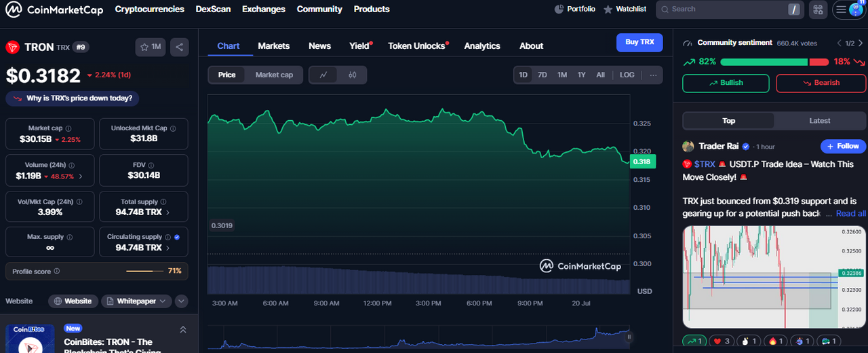Open the Analytics tab

pos(482,46)
